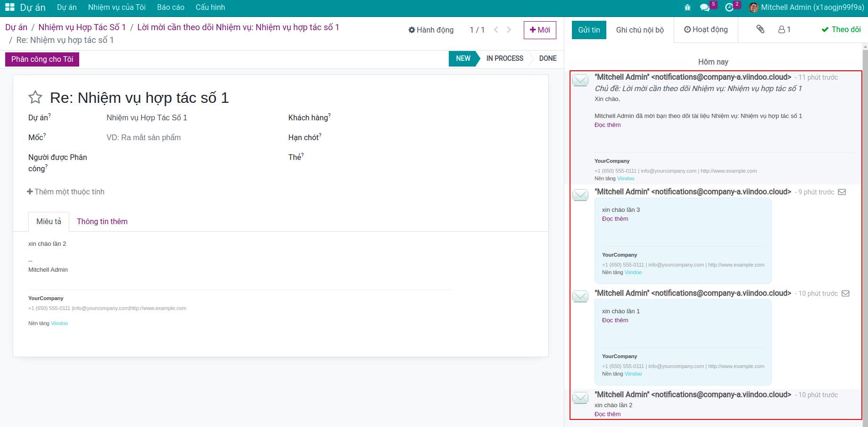Expand Đọc thêm under xin chào lần 2
868x427 pixels.
click(x=607, y=414)
